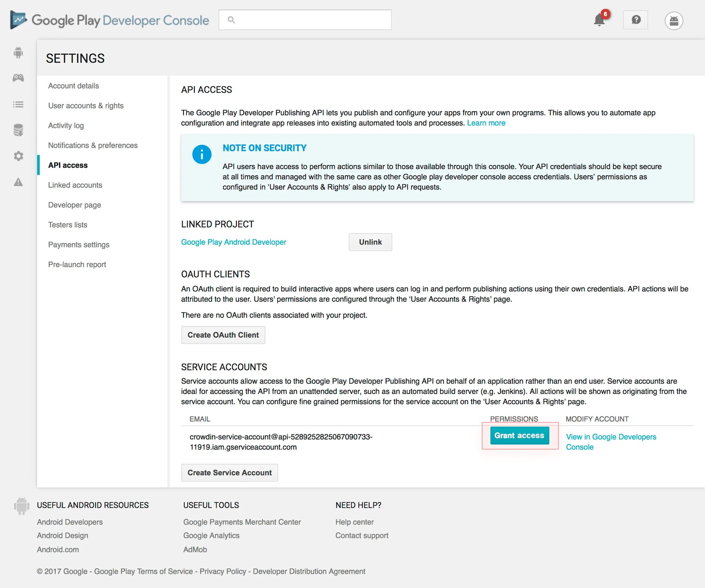Open Pre-launch report settings
The height and width of the screenshot is (588, 705).
77,264
